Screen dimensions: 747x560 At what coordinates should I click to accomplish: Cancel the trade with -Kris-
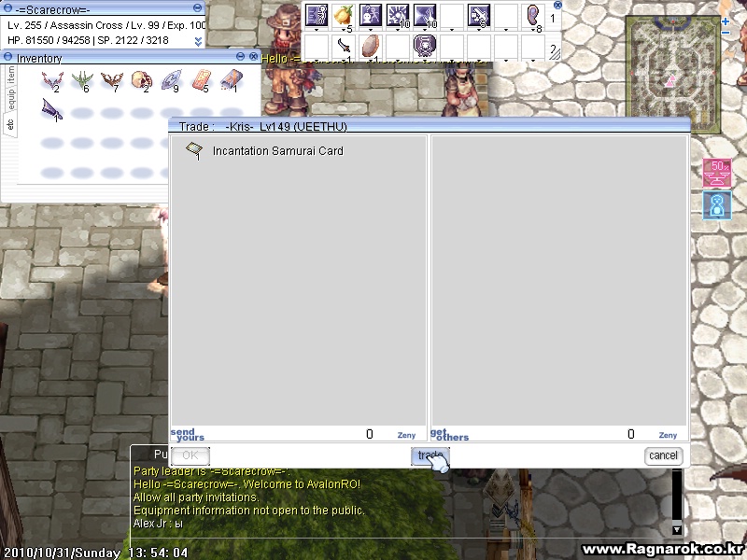click(x=663, y=455)
